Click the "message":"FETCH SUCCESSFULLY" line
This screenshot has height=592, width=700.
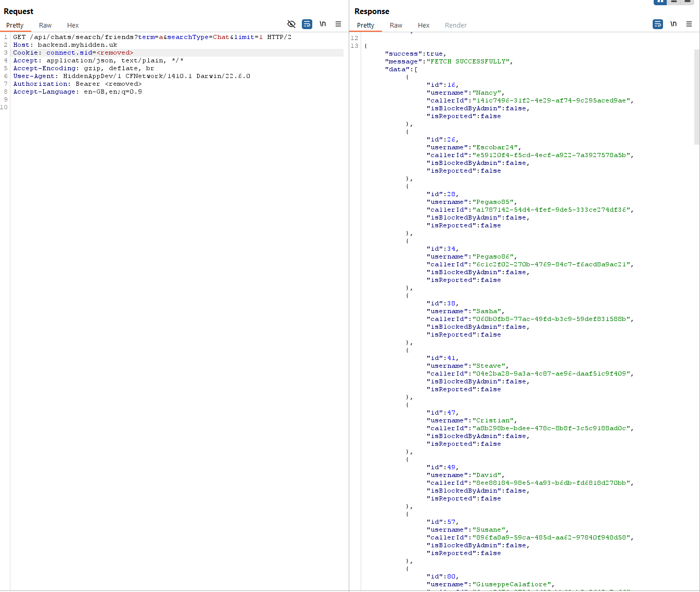(449, 61)
